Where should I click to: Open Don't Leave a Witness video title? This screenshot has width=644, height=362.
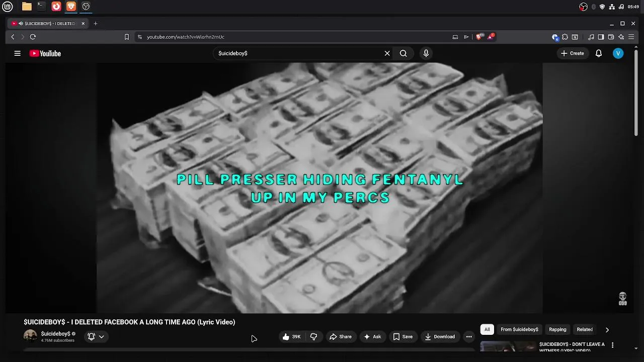point(572,347)
